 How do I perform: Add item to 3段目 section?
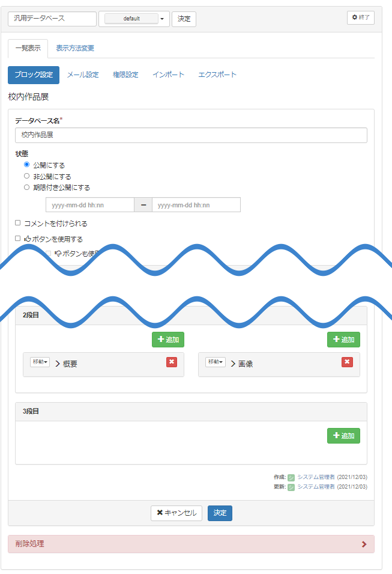click(343, 436)
